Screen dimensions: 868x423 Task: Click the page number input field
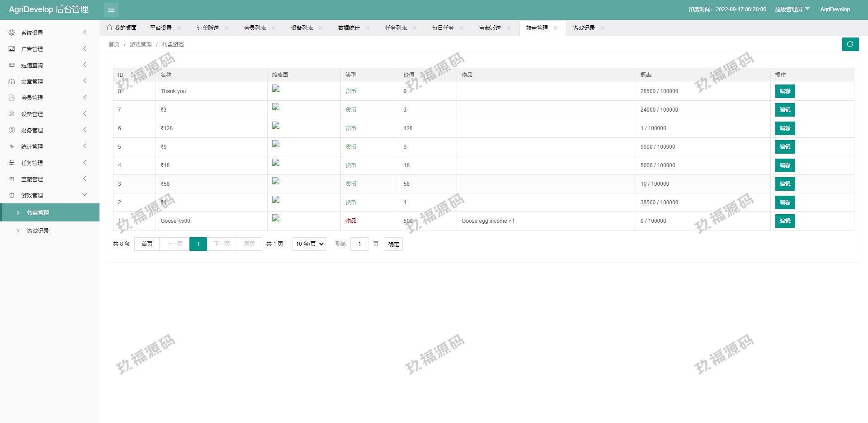[x=359, y=244]
